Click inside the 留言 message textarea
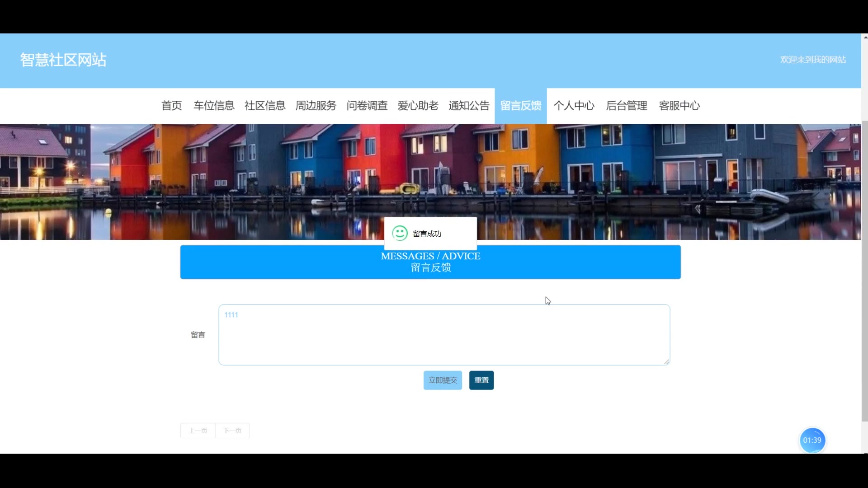 click(x=444, y=335)
